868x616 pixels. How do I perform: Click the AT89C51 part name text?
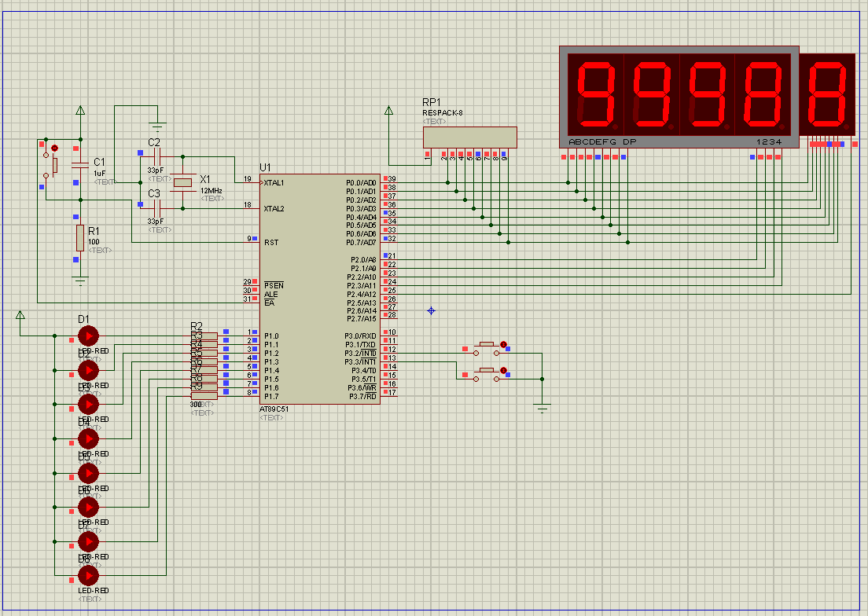pyautogui.click(x=274, y=409)
